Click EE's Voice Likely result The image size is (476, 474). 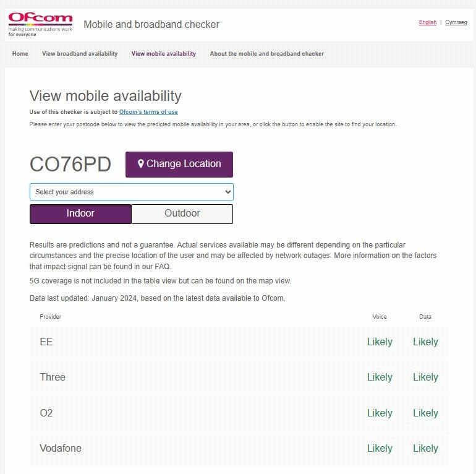point(380,342)
